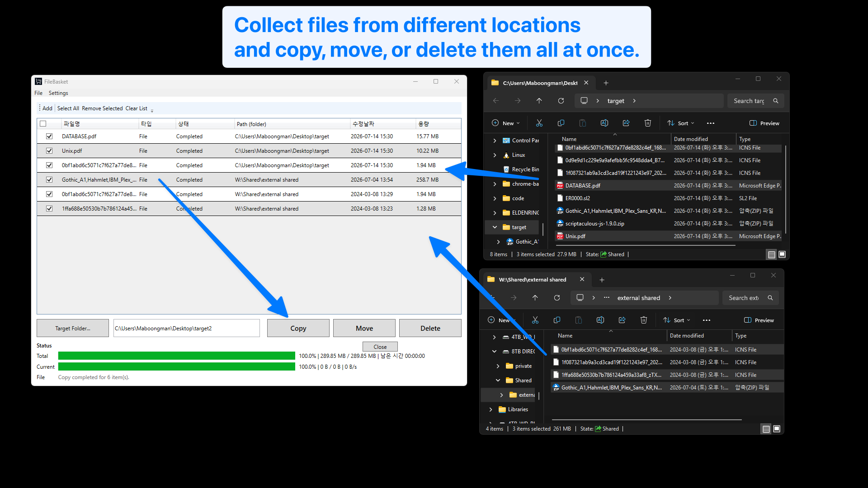Click trash Delete icon in external shared toolbar
The height and width of the screenshot is (488, 868).
click(x=644, y=320)
